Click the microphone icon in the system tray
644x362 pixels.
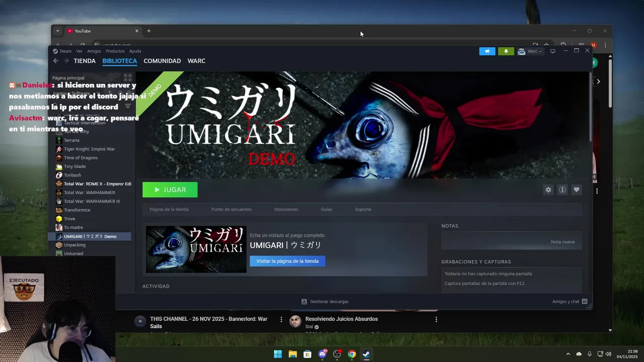[x=589, y=354]
